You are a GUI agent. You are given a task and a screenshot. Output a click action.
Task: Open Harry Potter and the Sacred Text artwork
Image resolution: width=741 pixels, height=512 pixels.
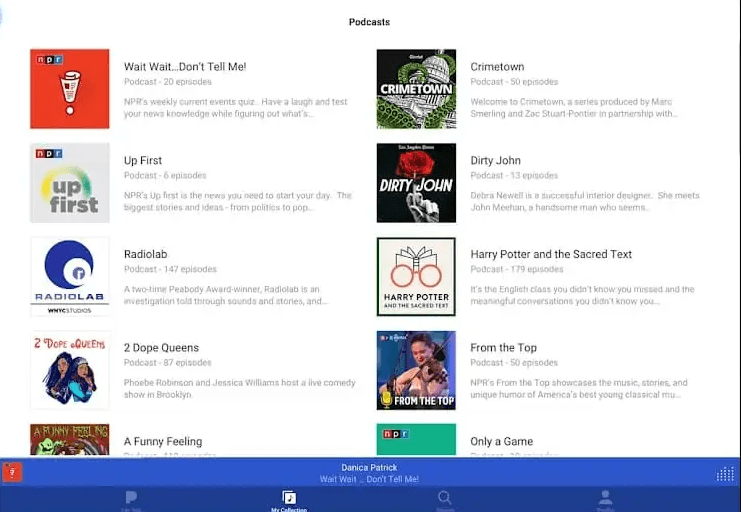pyautogui.click(x=416, y=276)
